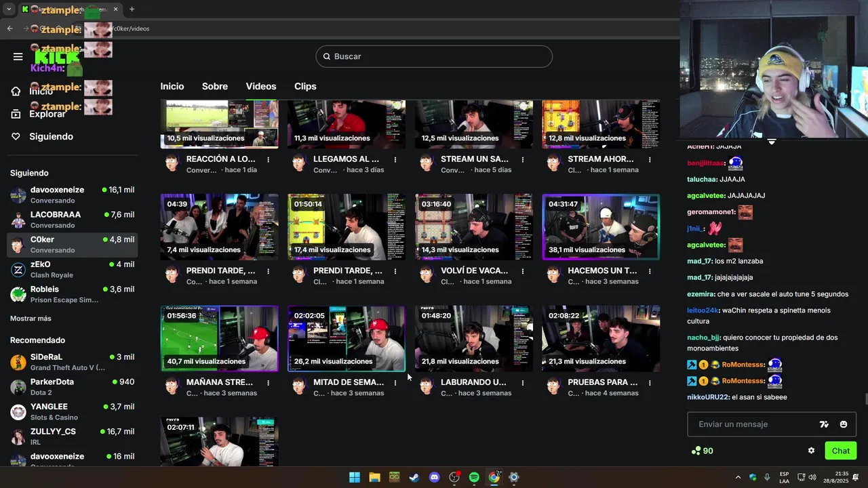
Task: Open the 01:56:36 video thumbnail
Action: pyautogui.click(x=219, y=338)
